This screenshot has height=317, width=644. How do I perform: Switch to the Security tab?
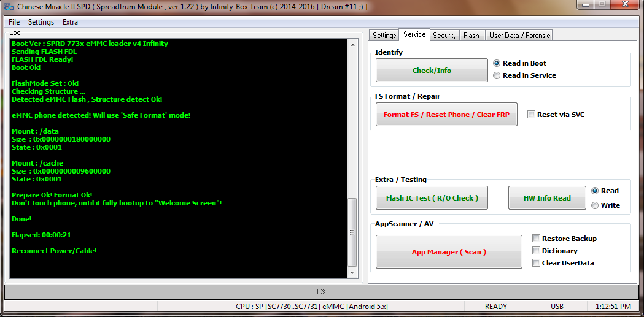pos(444,36)
